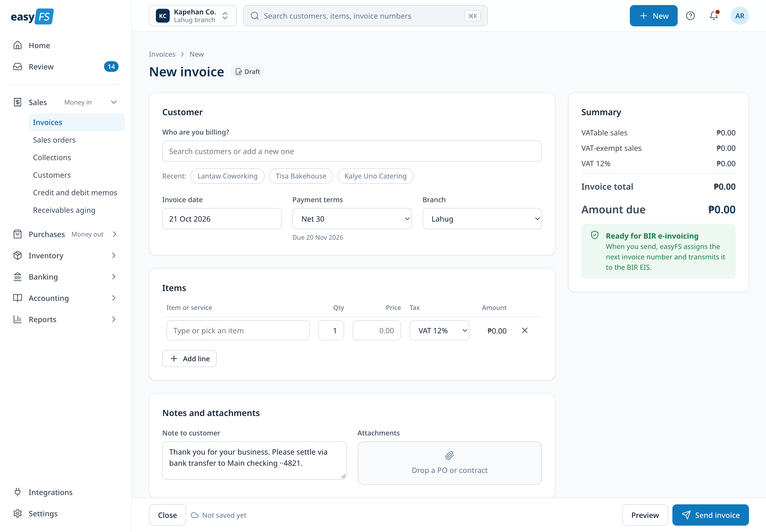Expand the Purchases section chevron
The width and height of the screenshot is (766, 532).
(x=115, y=234)
